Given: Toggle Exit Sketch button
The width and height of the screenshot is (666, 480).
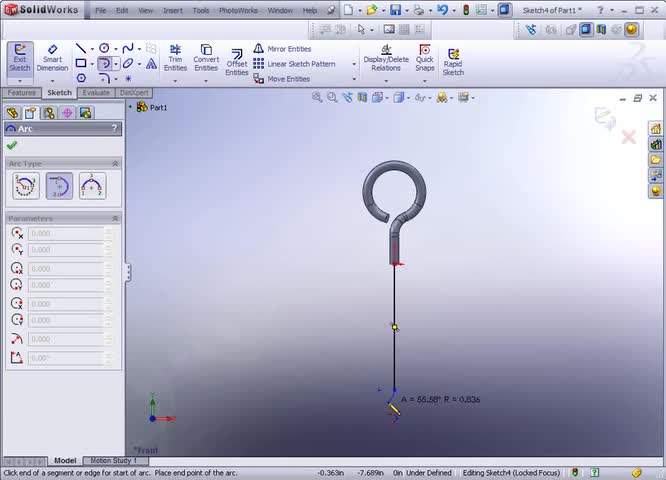Looking at the screenshot, I should coord(20,59).
